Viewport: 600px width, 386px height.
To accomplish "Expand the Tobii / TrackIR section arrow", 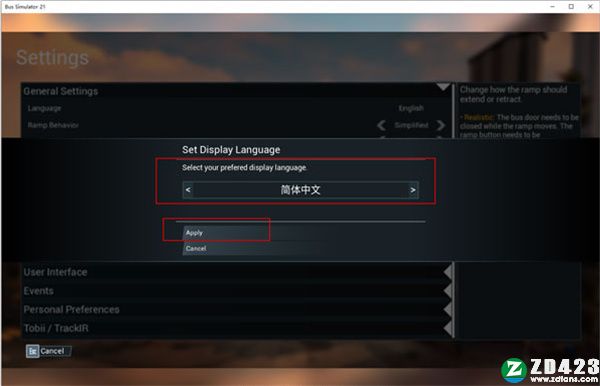I will coord(448,328).
